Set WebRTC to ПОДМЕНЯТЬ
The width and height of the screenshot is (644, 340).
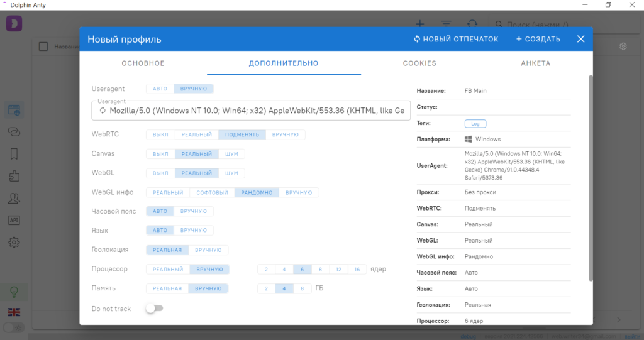coord(242,134)
